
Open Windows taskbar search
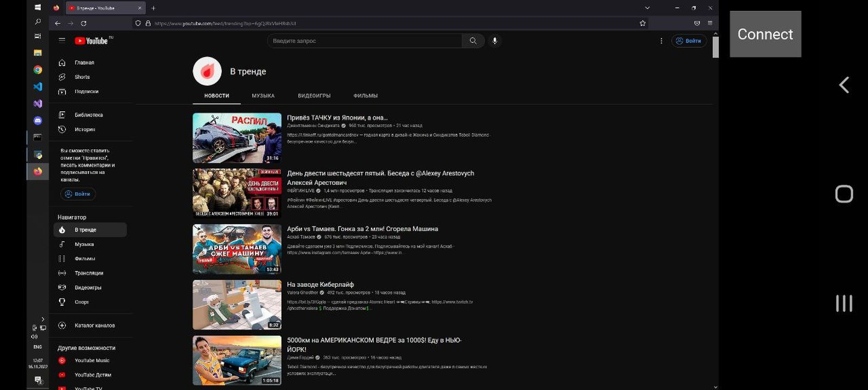click(x=37, y=22)
